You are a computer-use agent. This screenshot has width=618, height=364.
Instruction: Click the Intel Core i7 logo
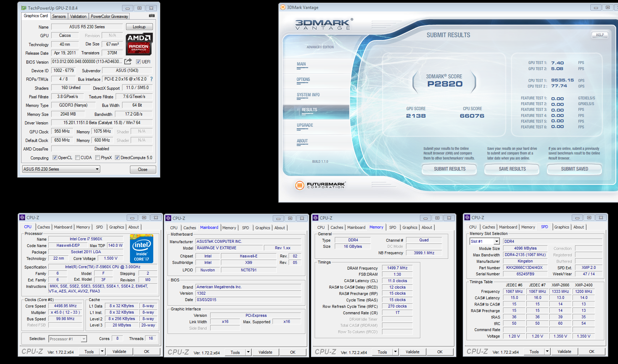tap(142, 249)
